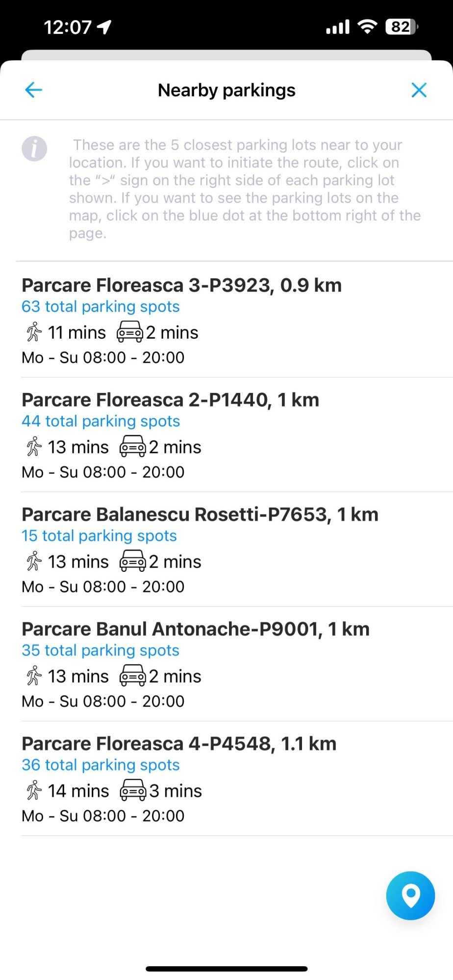453x980 pixels.
Task: Open map view with blue pin button
Action: pyautogui.click(x=410, y=895)
